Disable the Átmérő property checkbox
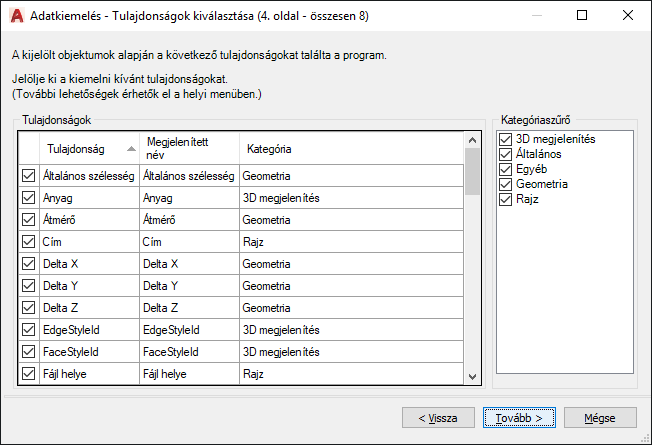652x445 pixels. pos(28,220)
